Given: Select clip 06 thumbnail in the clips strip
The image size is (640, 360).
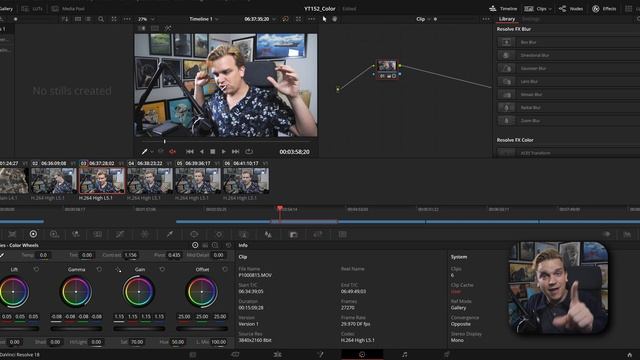Looking at the screenshot, I should click(246, 180).
